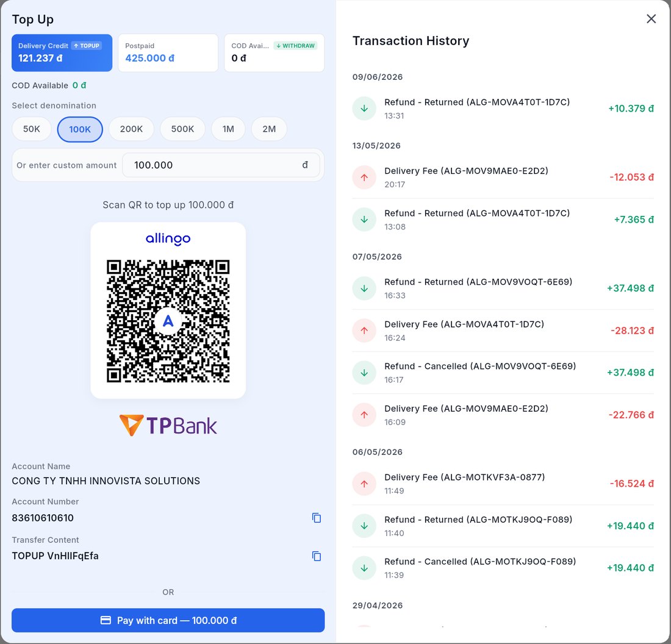Open Delivery Fee (ALG-MOTKVF3A-0877) row
Screen dimensions: 671x644
503,484
